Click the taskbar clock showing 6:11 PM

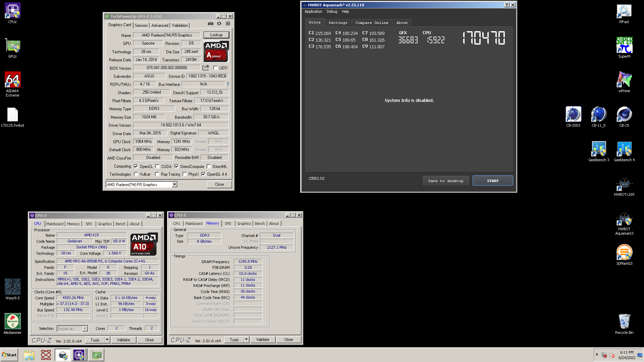pyautogui.click(x=627, y=355)
